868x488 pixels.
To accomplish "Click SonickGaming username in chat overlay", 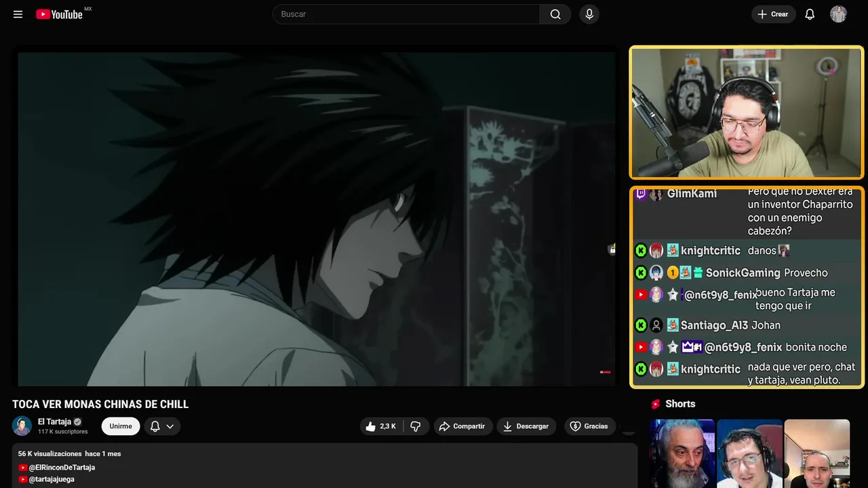I will pyautogui.click(x=743, y=273).
